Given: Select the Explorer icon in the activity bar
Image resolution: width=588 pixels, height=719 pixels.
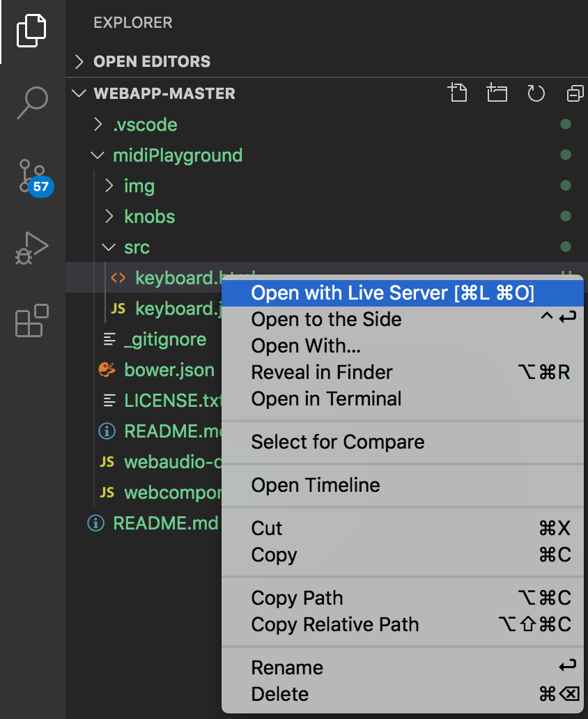Looking at the screenshot, I should pos(31,31).
